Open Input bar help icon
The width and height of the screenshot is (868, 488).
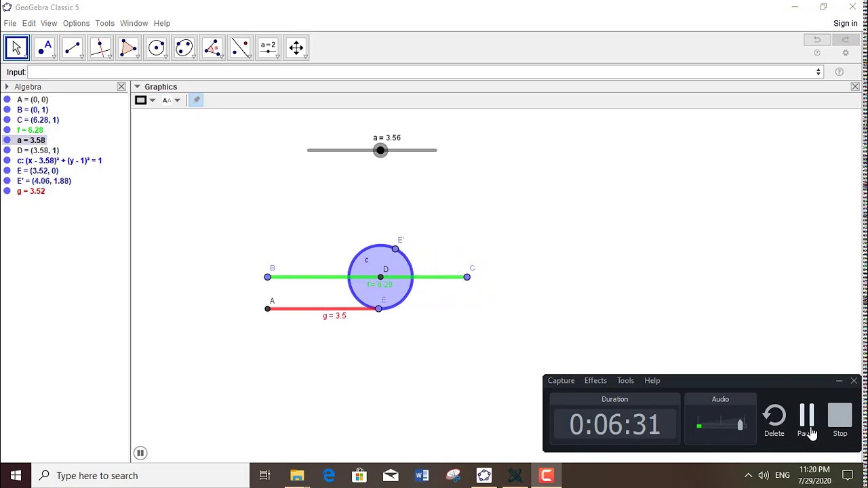point(840,73)
